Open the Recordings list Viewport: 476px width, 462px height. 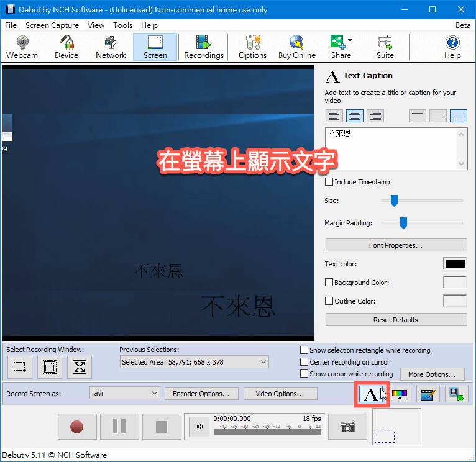(204, 47)
